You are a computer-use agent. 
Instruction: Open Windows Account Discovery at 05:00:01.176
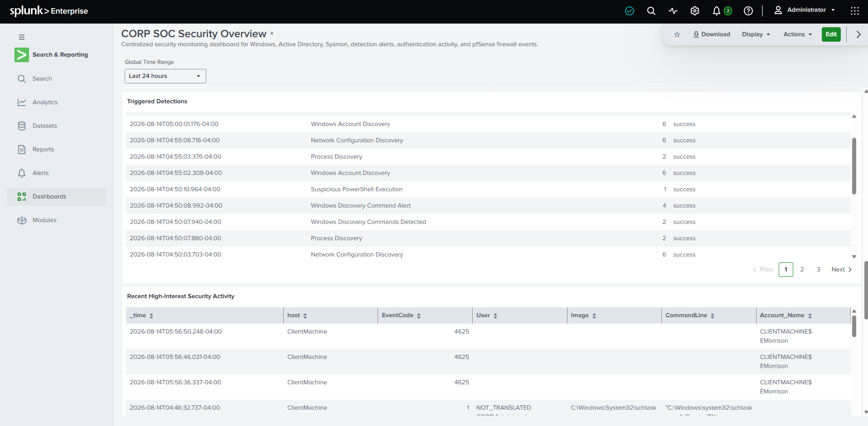coord(350,124)
